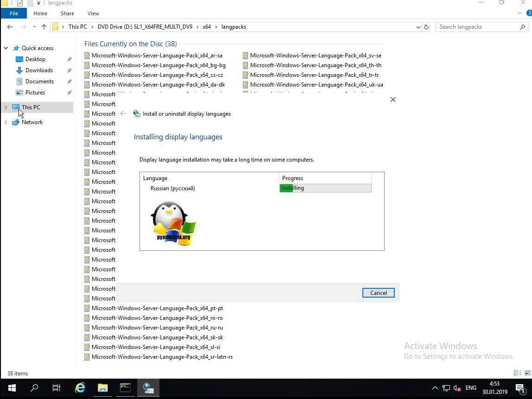Viewport: 532px width, 399px height.
Task: Click the Search langpacks input field
Action: (477, 27)
